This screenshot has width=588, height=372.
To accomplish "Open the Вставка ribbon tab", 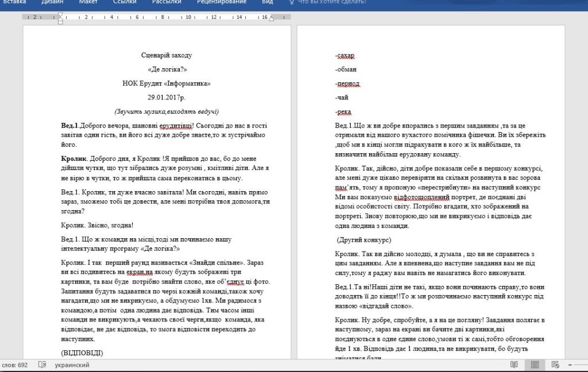I will click(14, 2).
